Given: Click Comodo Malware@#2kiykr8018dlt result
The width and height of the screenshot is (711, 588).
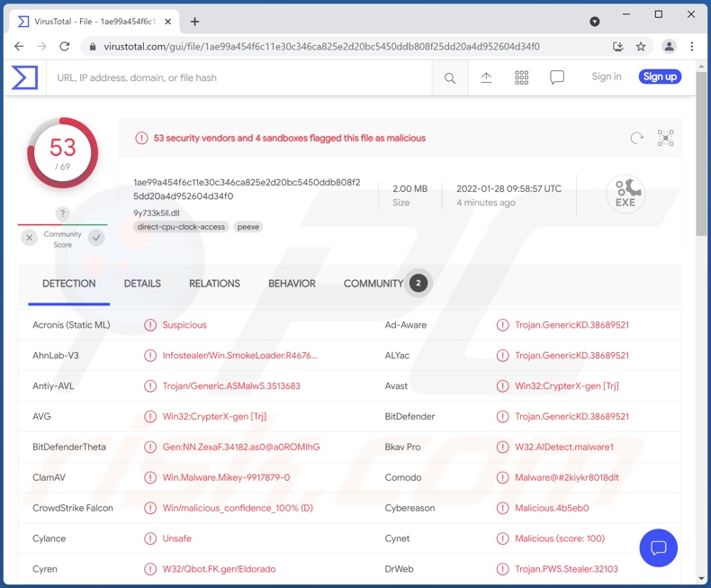Looking at the screenshot, I should click(x=567, y=477).
